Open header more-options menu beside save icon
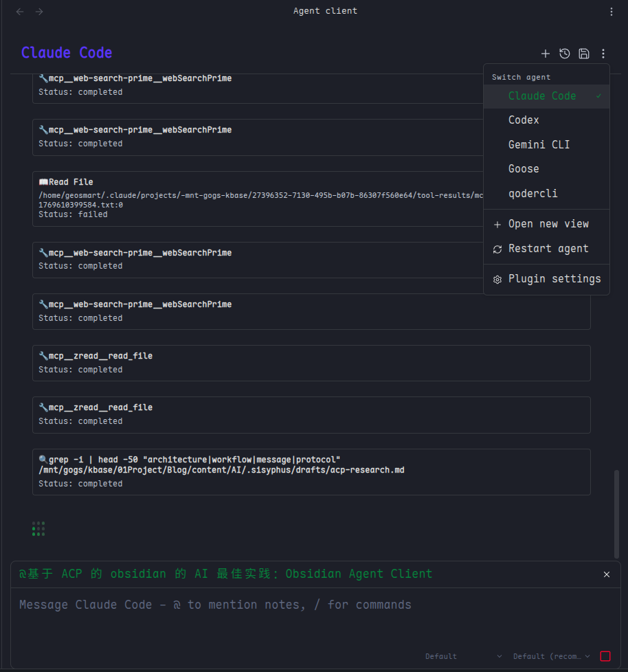The image size is (628, 672). (603, 54)
